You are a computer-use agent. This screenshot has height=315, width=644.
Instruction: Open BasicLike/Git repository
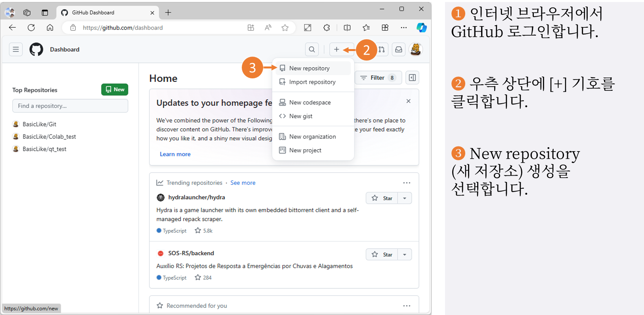click(39, 124)
